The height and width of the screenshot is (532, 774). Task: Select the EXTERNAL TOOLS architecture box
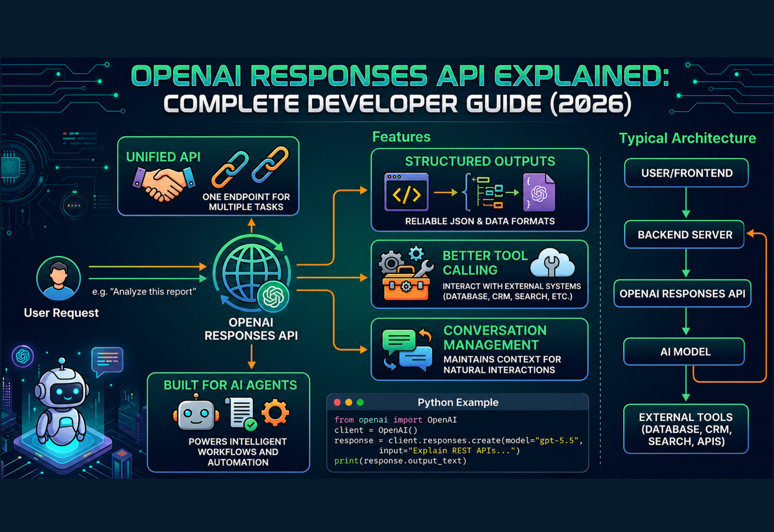(686, 429)
